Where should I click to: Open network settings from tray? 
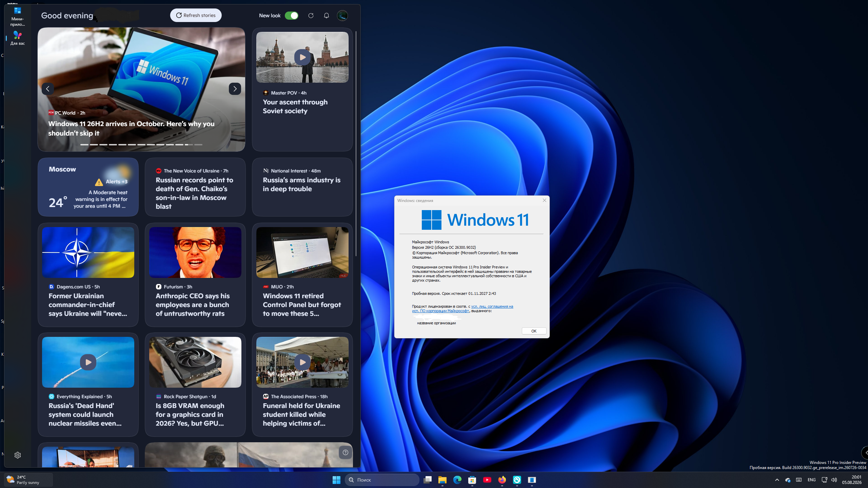[x=825, y=480]
